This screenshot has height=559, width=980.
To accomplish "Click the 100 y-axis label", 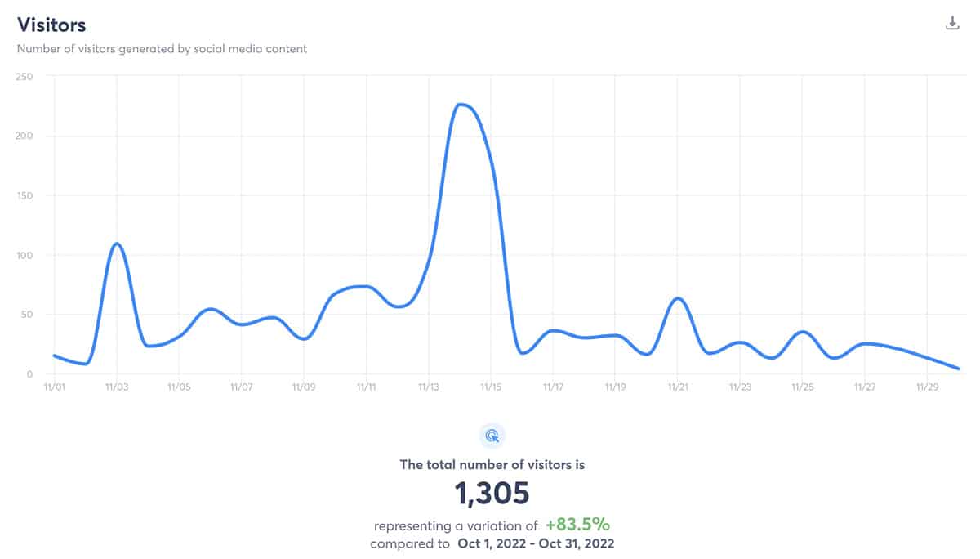I will [24, 255].
